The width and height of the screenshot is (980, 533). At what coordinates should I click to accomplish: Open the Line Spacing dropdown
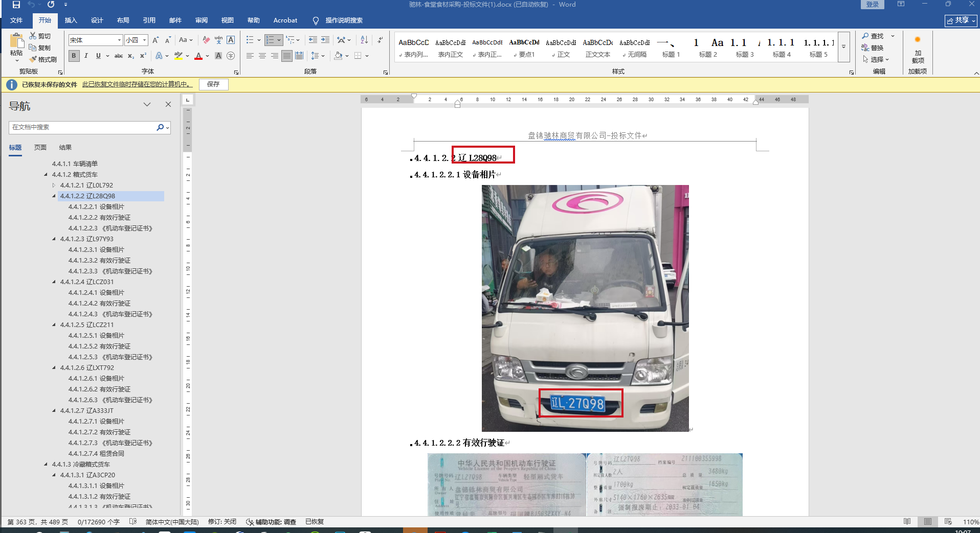318,56
